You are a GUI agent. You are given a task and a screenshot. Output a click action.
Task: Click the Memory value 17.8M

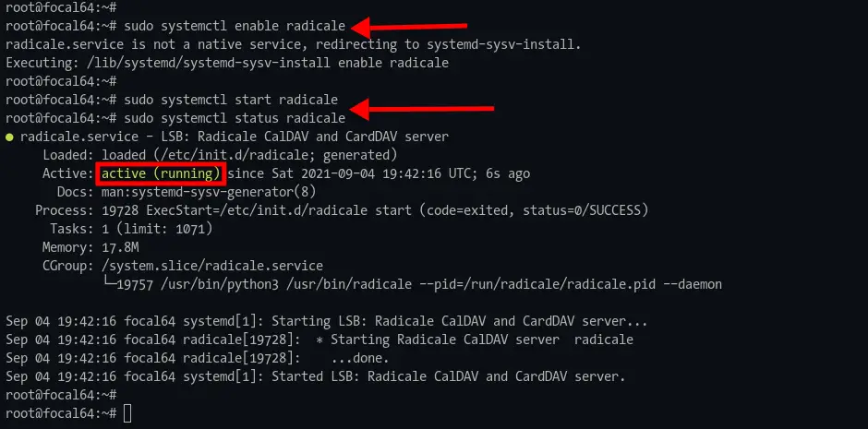click(x=120, y=247)
